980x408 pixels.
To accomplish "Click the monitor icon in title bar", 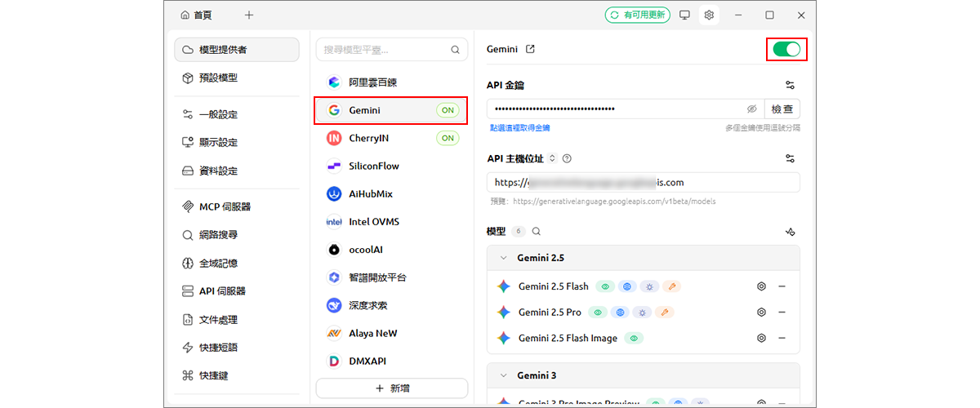I will [684, 15].
